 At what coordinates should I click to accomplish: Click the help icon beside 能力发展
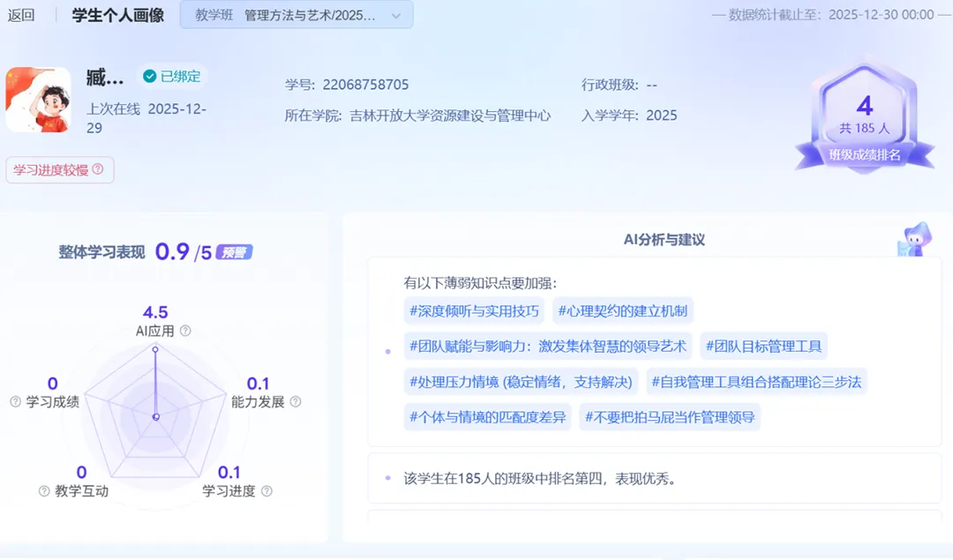coord(296,402)
